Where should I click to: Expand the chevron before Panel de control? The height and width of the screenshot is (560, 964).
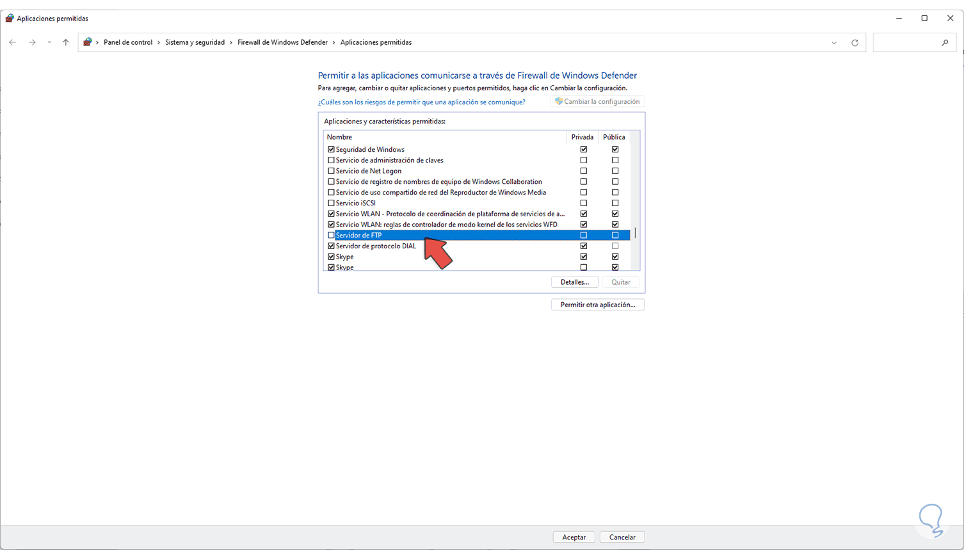(x=97, y=42)
